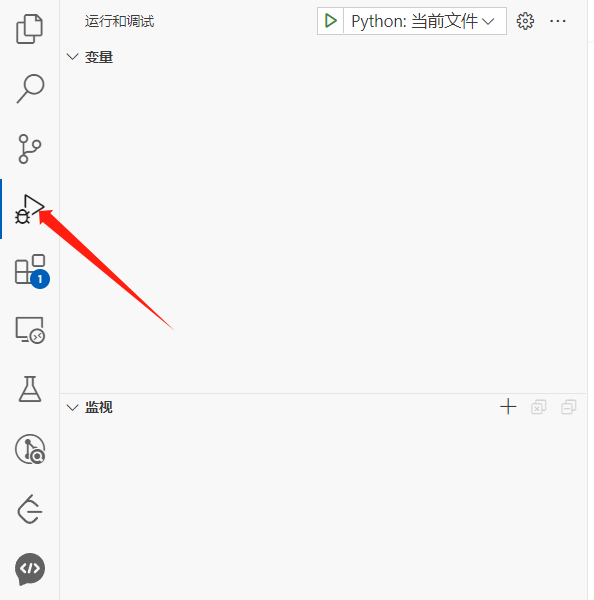
Task: Remove all watch expressions
Action: coord(539,407)
